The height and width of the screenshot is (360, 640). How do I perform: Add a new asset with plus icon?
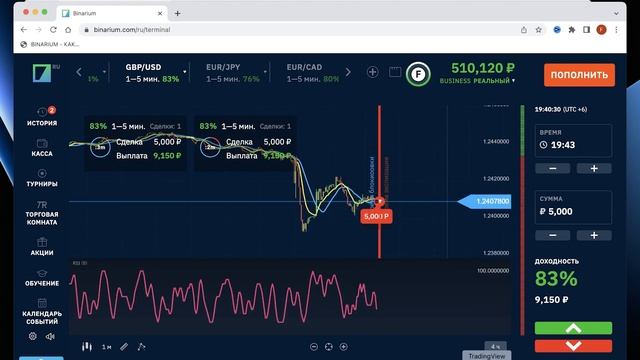pos(372,72)
